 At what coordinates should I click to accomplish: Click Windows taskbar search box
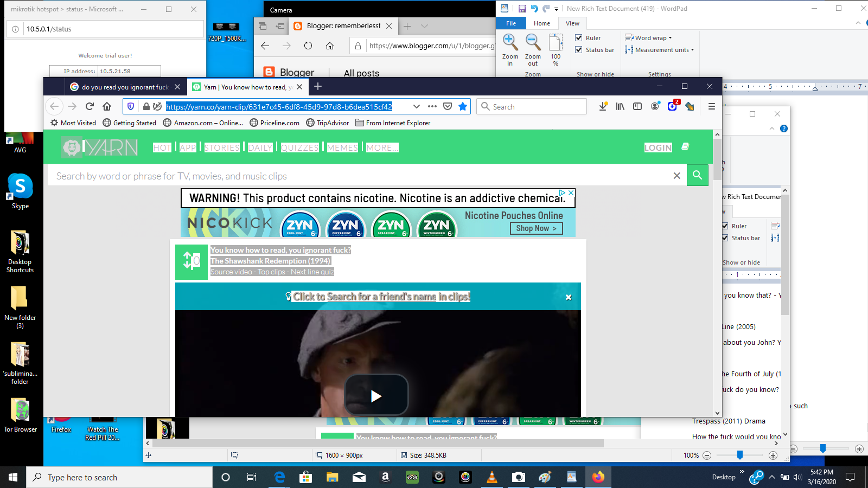click(119, 477)
